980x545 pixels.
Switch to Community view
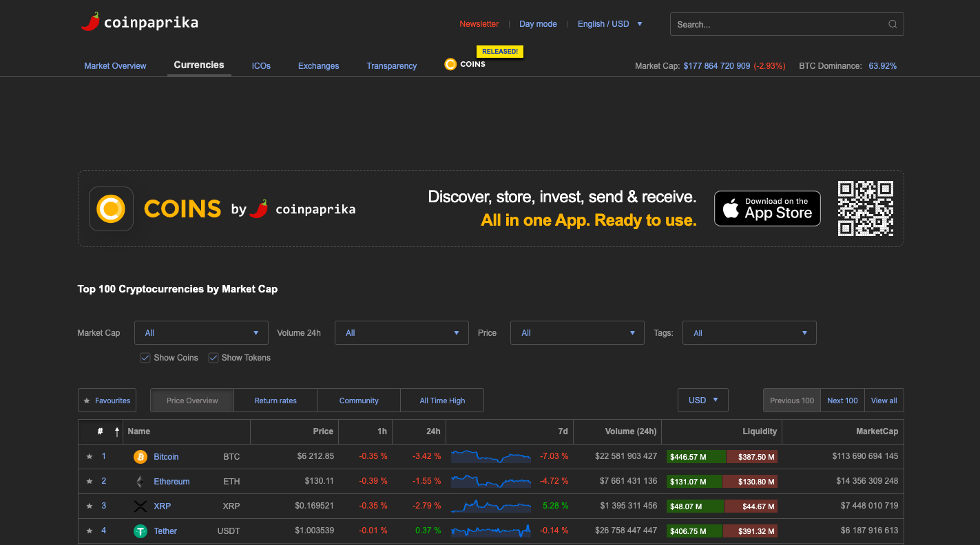tap(359, 400)
